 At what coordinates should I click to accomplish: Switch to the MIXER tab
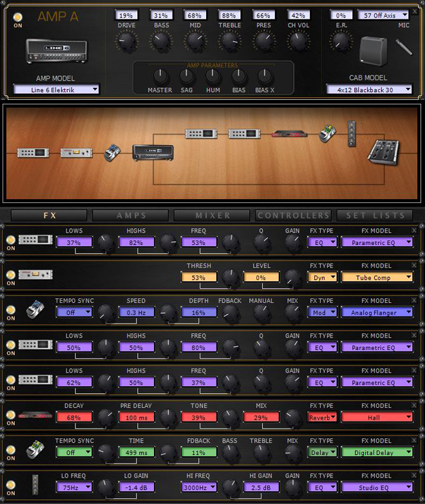(212, 215)
